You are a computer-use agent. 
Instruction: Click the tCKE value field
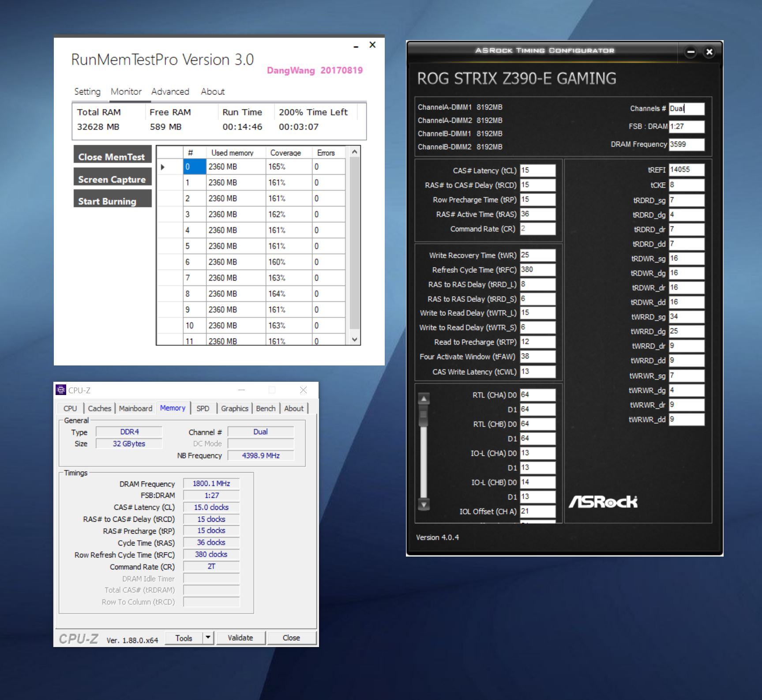(x=687, y=185)
